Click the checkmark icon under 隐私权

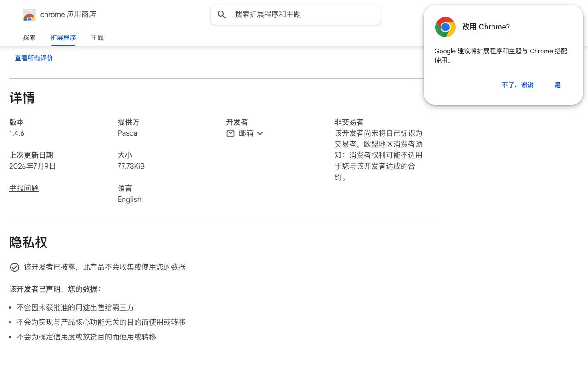(15, 267)
